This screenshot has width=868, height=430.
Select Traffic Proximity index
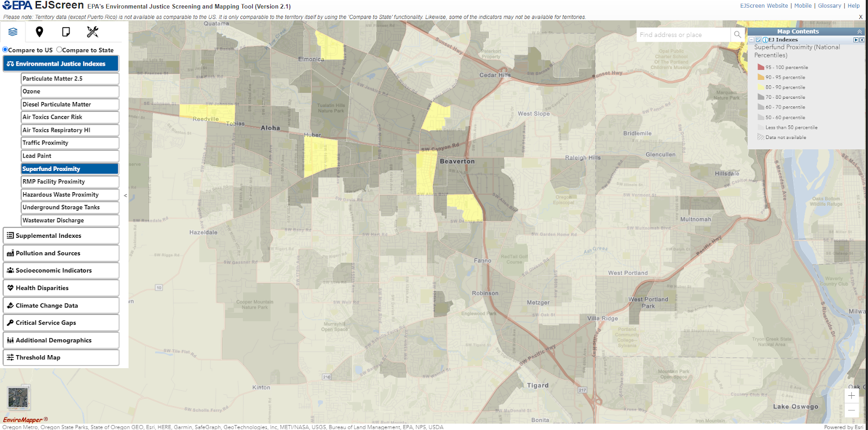tap(70, 143)
